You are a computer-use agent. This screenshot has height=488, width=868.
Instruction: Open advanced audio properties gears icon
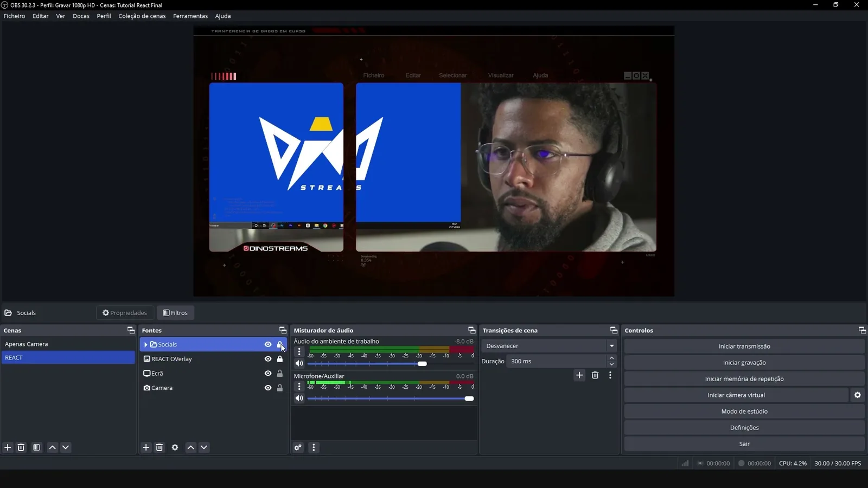click(x=298, y=447)
